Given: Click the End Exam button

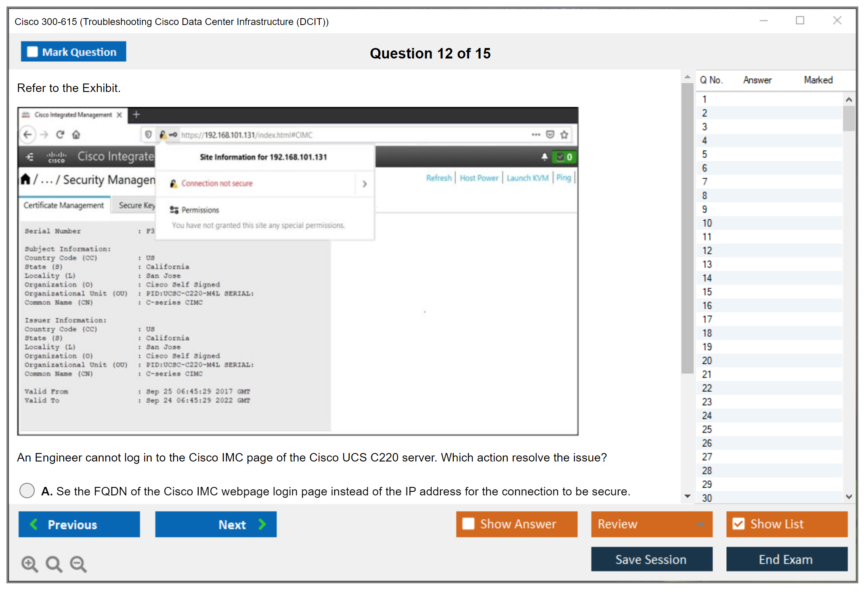Looking at the screenshot, I should (x=786, y=559).
